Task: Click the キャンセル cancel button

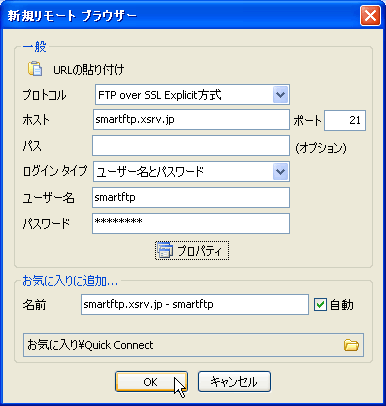Action: click(234, 382)
